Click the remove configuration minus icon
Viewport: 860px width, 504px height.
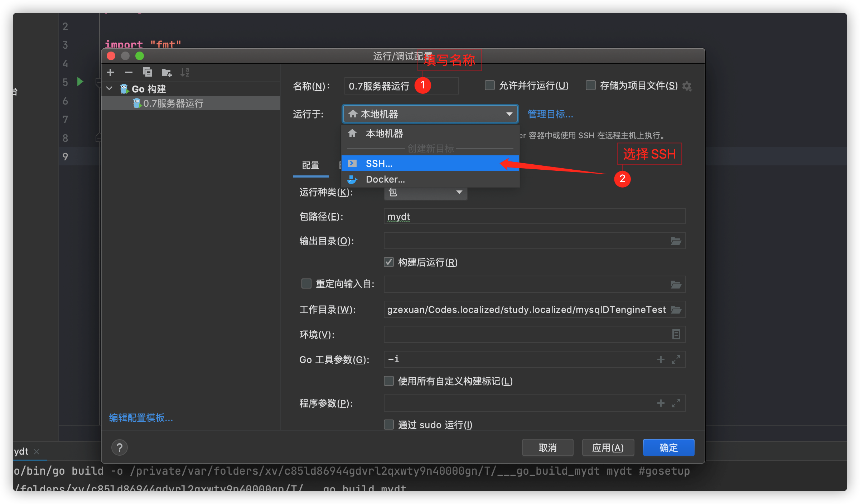click(129, 72)
